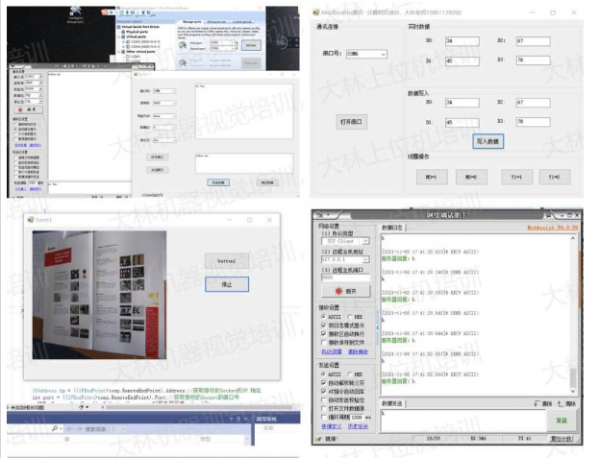Click the magnifier icon in the search box
This screenshot has height=458, width=600.
[55, 429]
